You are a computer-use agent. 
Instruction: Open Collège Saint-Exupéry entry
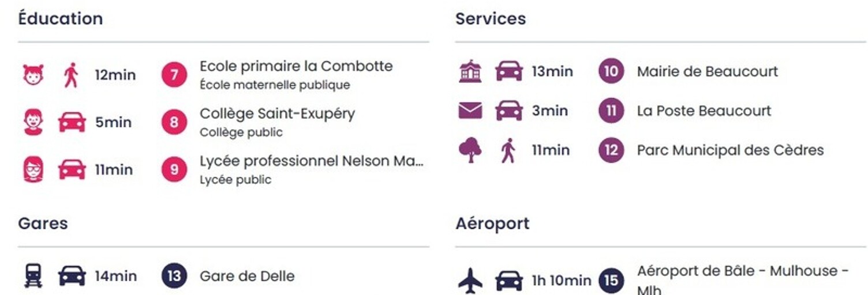(277, 114)
